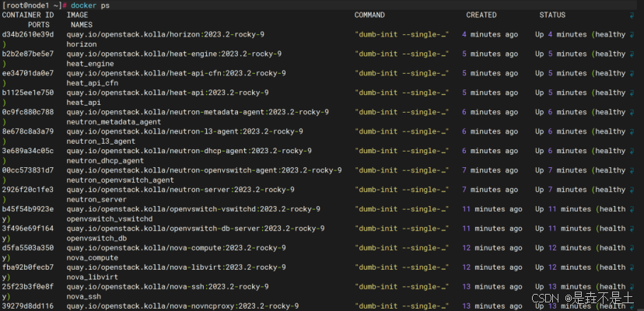
Task: Click the horizon:2023.2-rocky-9 image path
Action: pos(166,34)
